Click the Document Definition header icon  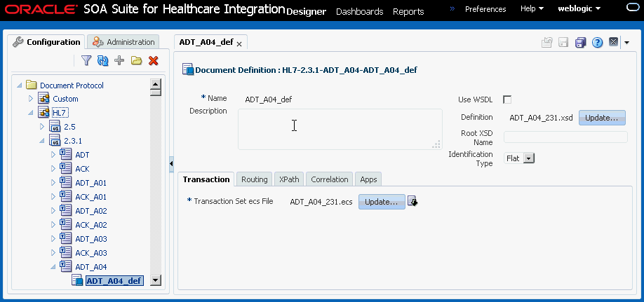pos(188,70)
